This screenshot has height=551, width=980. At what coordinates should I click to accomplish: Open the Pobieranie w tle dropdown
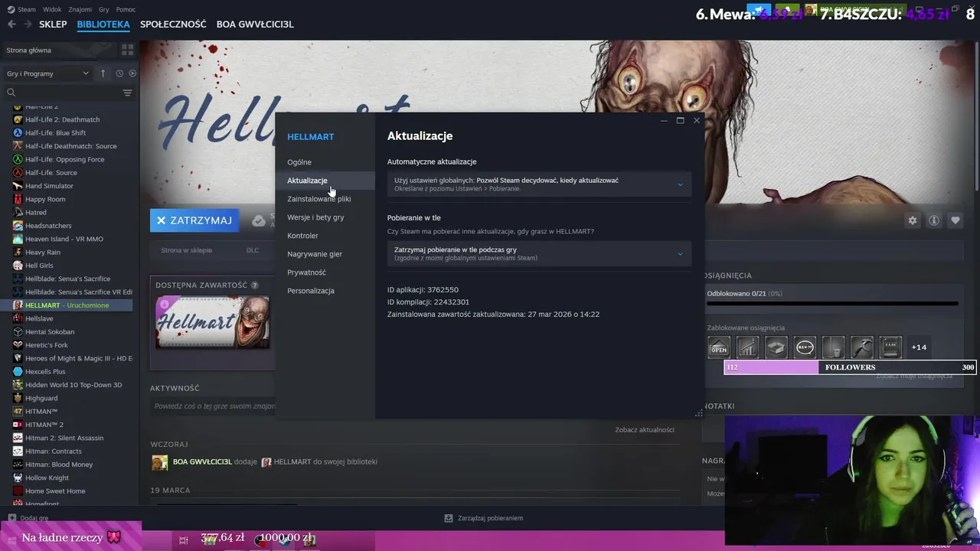[x=539, y=253]
